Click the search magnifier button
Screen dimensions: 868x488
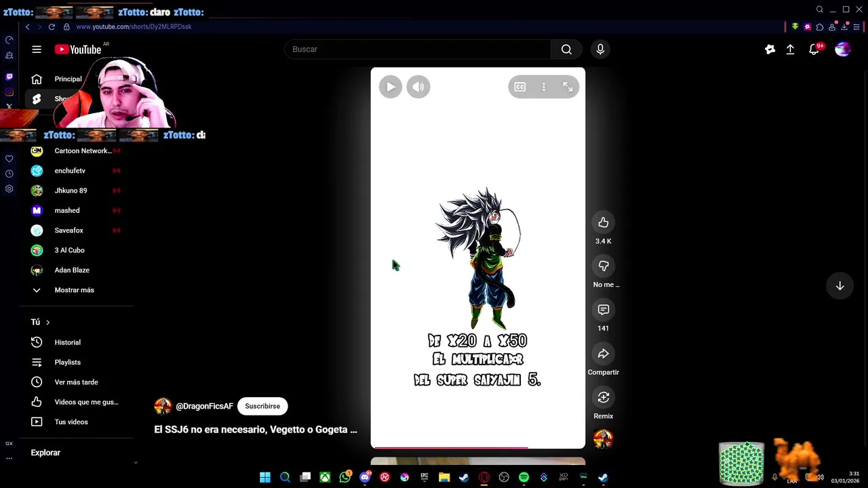pyautogui.click(x=566, y=49)
